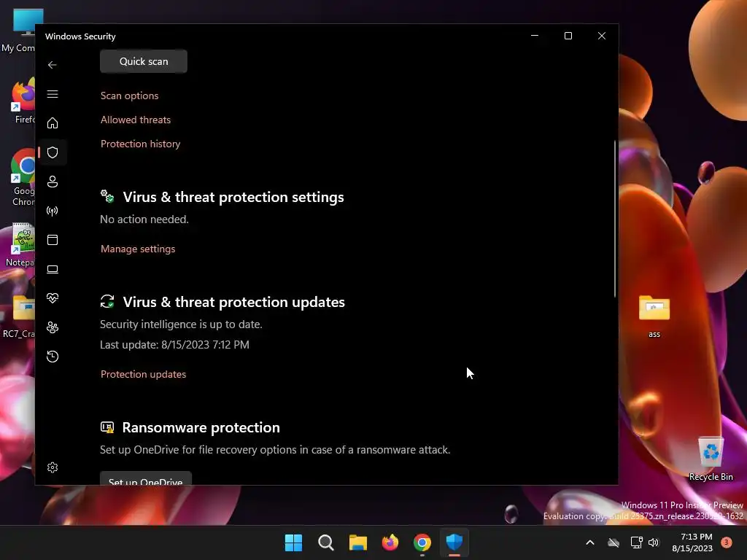Open Device performance & health heart icon
The image size is (747, 560).
pos(53,298)
